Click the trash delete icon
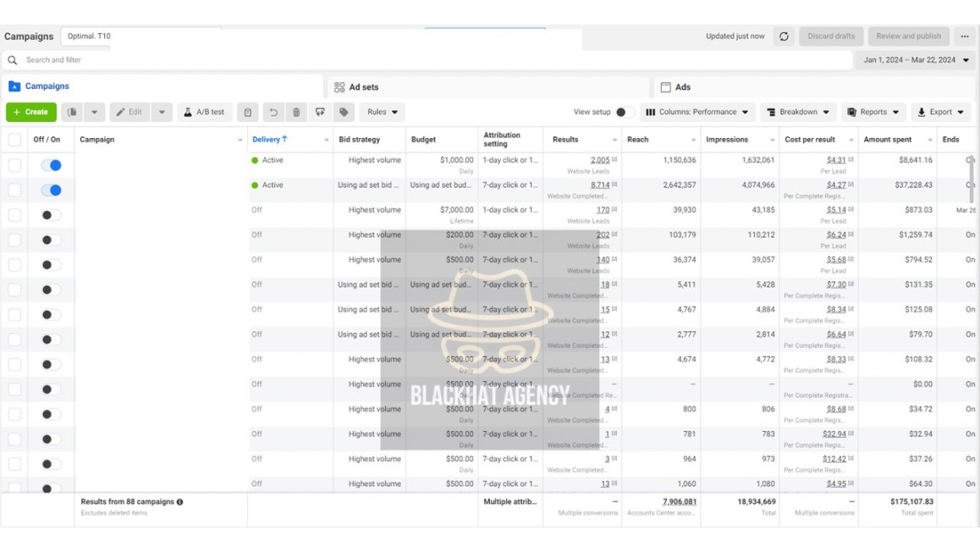 296,112
